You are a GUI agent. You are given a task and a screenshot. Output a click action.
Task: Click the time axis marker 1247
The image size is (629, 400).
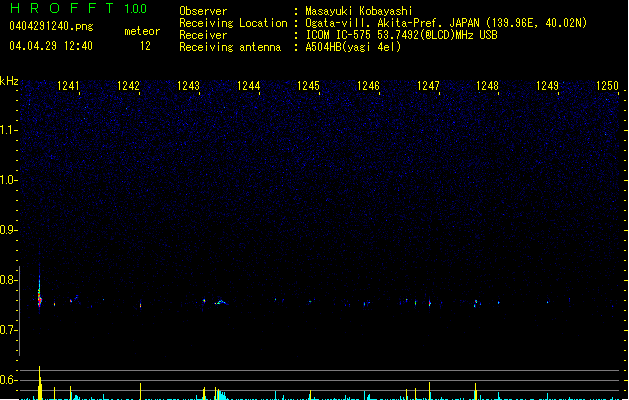tap(428, 86)
